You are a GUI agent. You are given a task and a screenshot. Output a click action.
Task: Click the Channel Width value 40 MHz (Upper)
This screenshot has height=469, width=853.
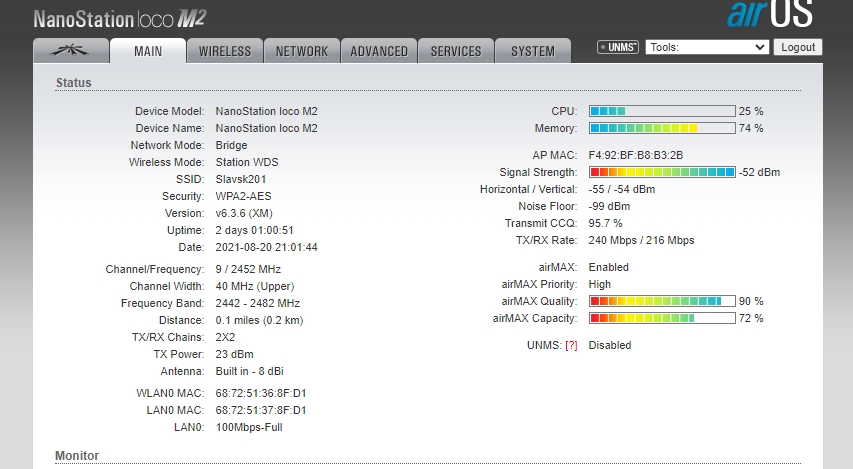tap(255, 286)
